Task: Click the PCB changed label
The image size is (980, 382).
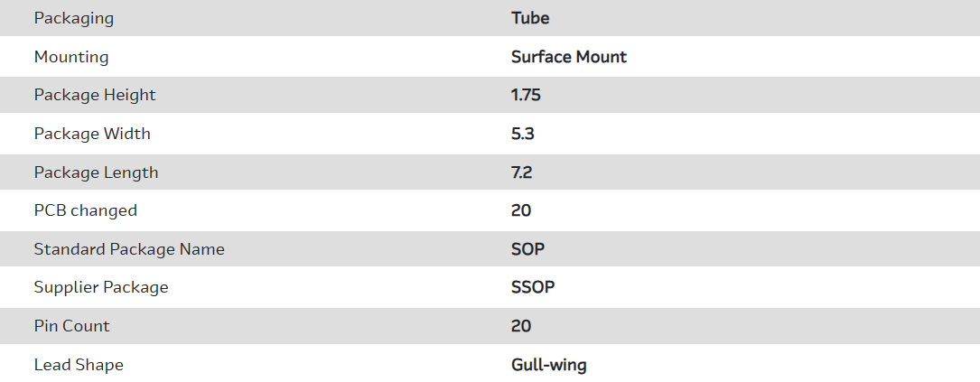Action: click(86, 210)
